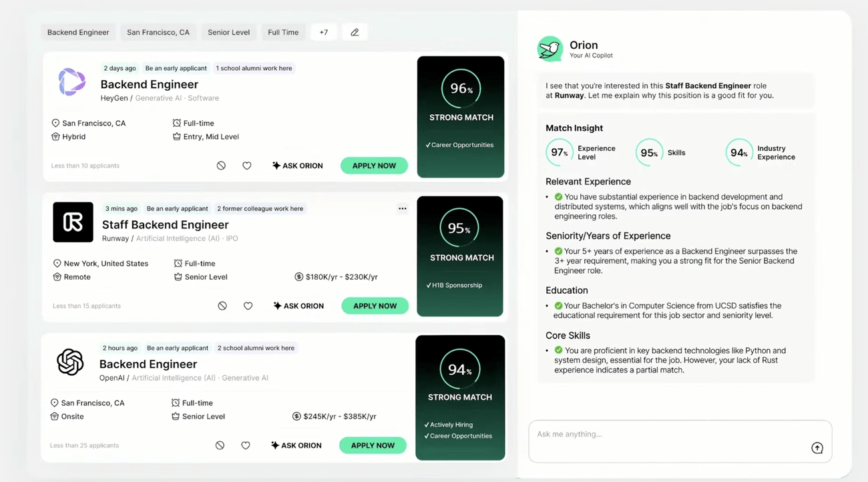Click the send arrow in the chat box
The height and width of the screenshot is (482, 868).
817,448
